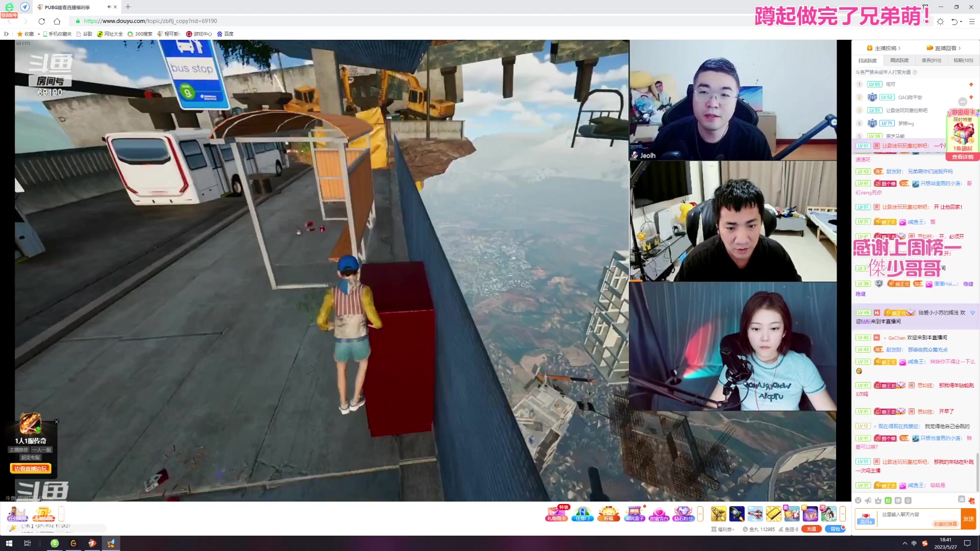The height and width of the screenshot is (551, 980).
Task: Click the home page icon
Action: [x=57, y=21]
